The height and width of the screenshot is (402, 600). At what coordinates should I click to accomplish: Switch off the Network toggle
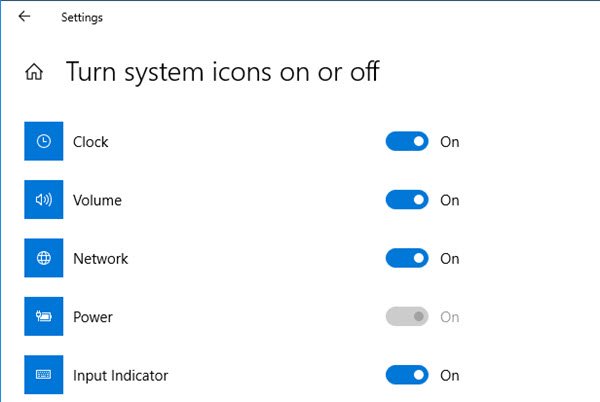click(407, 258)
